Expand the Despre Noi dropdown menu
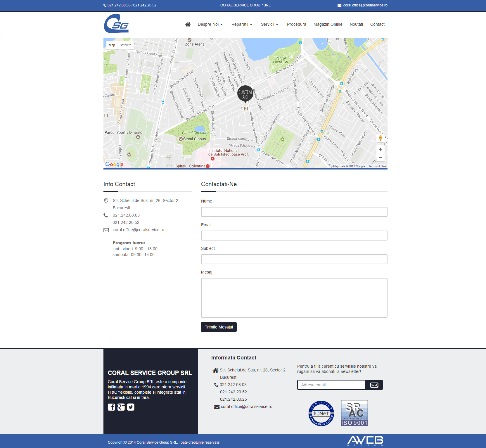Viewport: 486px width, 448px height. tap(210, 25)
